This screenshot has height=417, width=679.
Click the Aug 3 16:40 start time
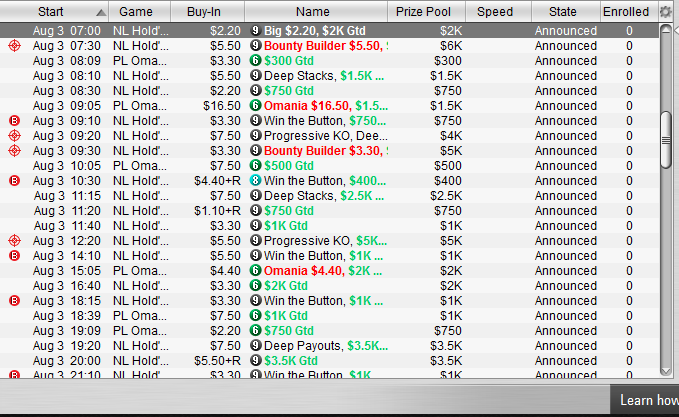coord(67,286)
